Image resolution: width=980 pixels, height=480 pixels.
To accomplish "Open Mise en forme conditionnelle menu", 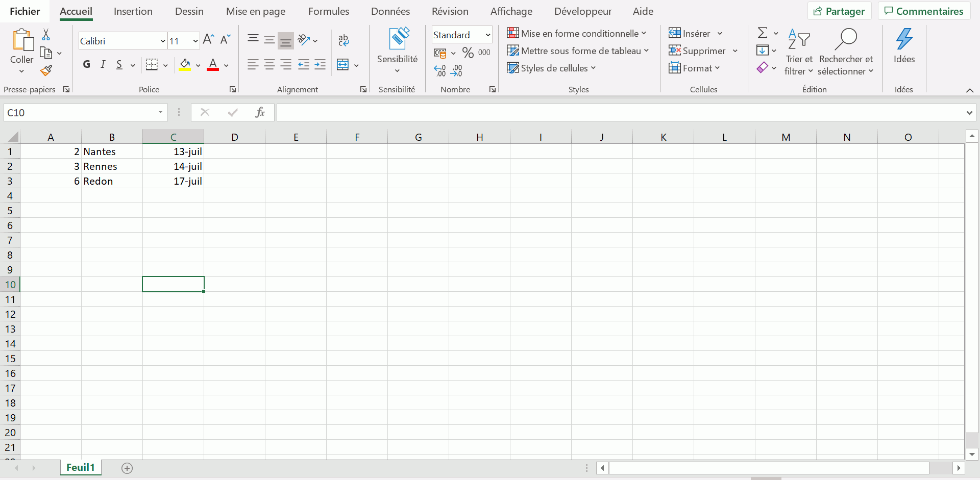I will pyautogui.click(x=577, y=34).
